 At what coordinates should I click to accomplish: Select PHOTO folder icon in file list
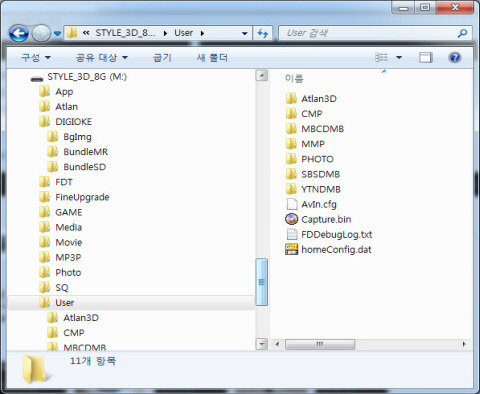291,159
